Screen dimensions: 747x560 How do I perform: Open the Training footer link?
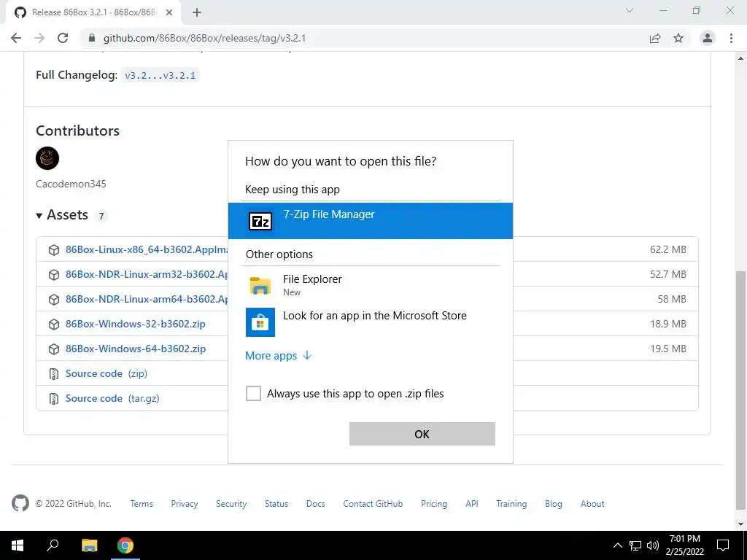(511, 503)
